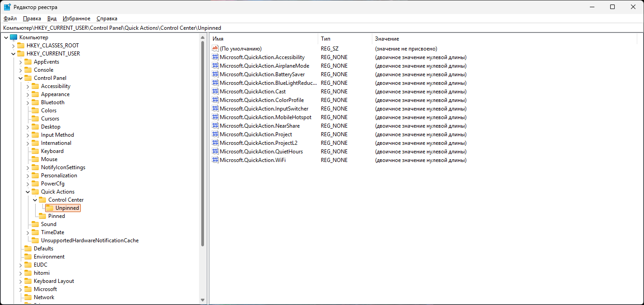644x305 pixels.
Task: Expand the HKEY_CLASSES_ROOT key
Action: click(13, 46)
